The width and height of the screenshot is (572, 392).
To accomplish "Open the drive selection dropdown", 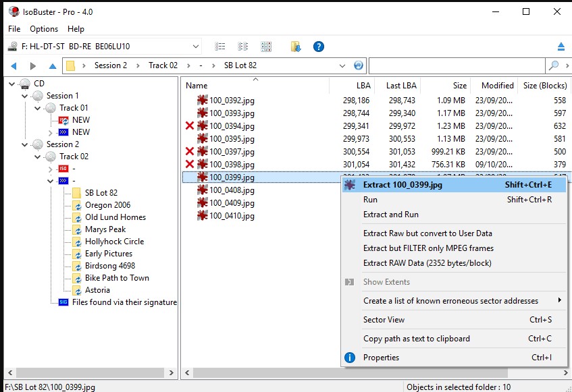I will pos(196,47).
